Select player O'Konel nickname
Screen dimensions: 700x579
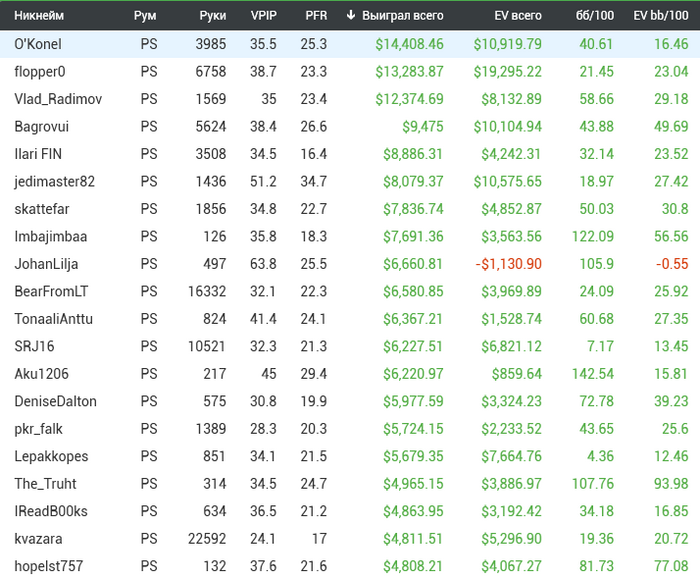(38, 44)
